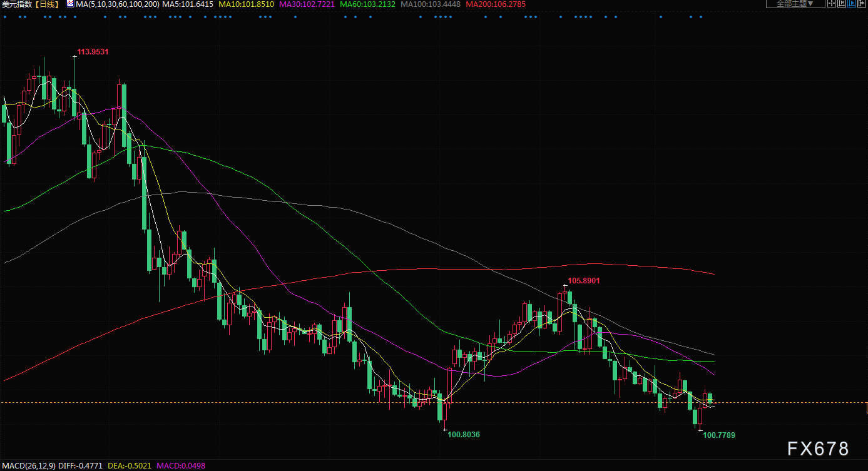Click the yellow MA10:101.8510 label

pyautogui.click(x=246, y=4)
